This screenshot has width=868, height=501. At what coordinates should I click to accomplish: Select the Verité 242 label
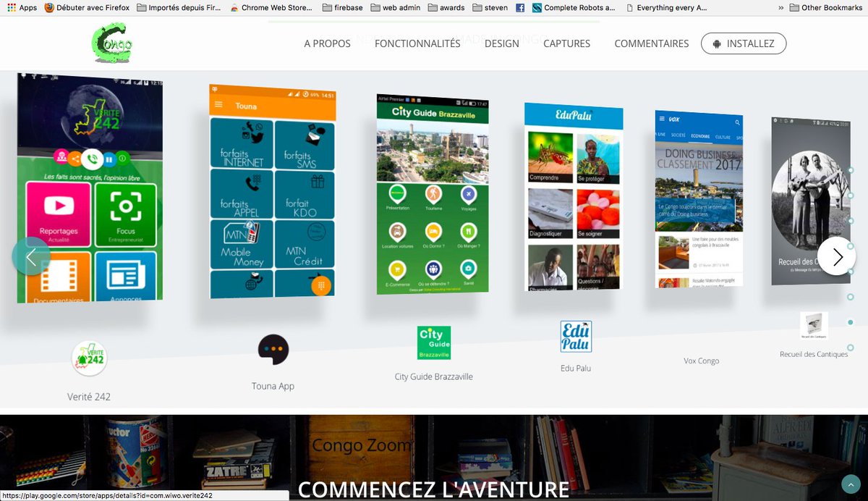tap(88, 397)
